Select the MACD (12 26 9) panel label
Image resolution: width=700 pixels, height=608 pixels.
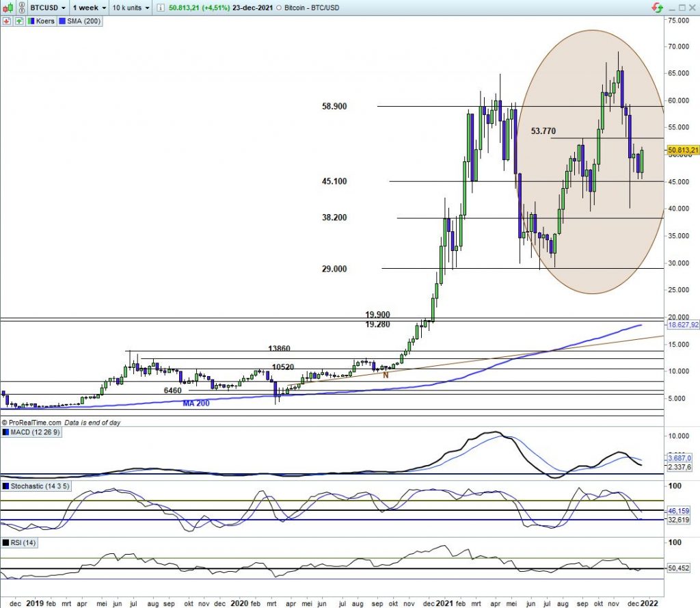pos(36,432)
